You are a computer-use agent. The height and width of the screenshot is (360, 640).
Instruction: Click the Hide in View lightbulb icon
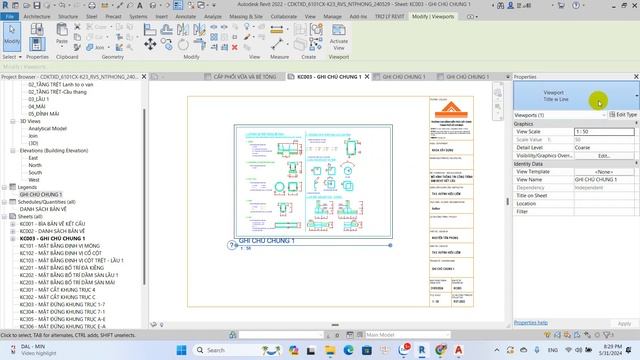coord(247,27)
